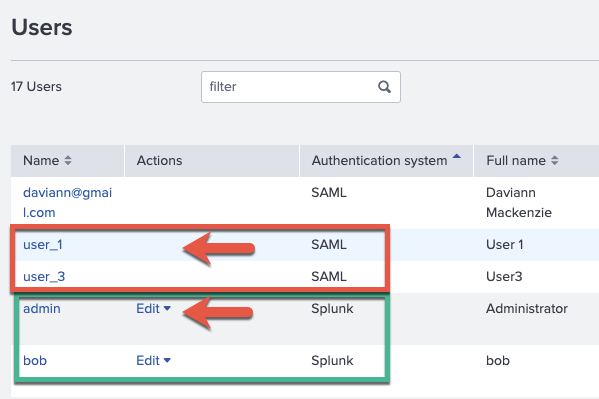Open the bob user link
Viewport: 599px width, 399px height.
tap(35, 360)
